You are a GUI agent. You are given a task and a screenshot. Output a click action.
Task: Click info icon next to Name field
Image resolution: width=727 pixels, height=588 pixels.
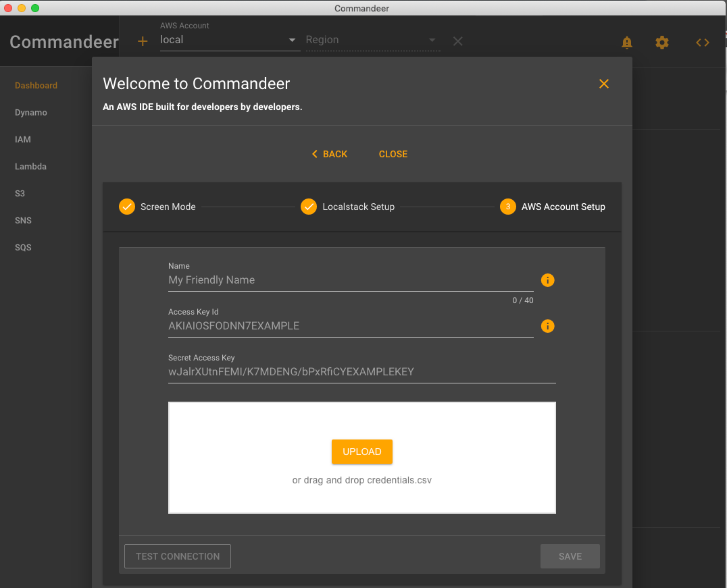click(x=547, y=280)
